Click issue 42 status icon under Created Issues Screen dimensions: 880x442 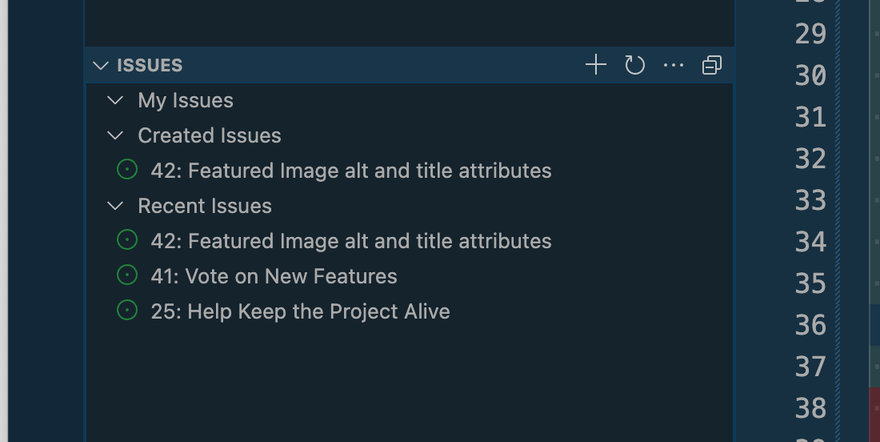point(127,170)
